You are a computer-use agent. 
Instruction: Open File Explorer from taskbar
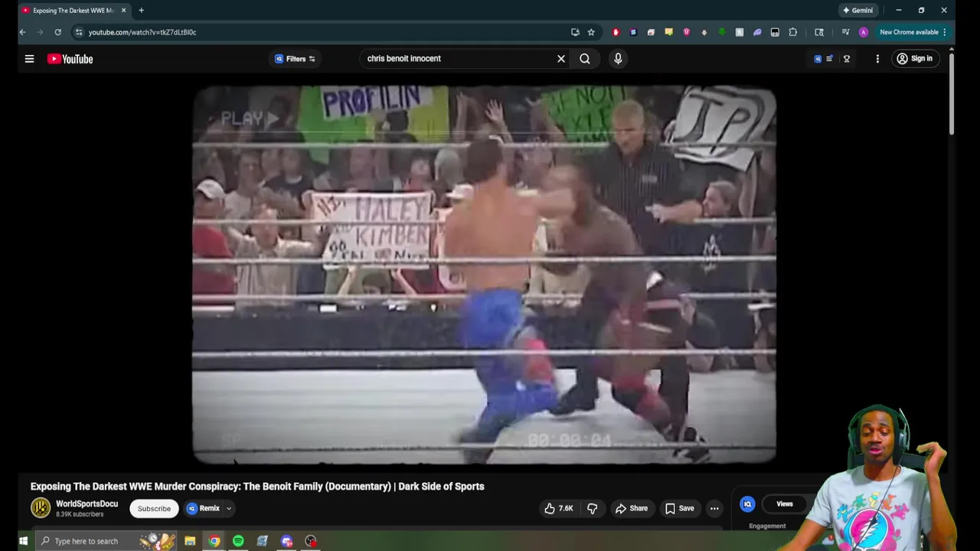click(x=190, y=541)
